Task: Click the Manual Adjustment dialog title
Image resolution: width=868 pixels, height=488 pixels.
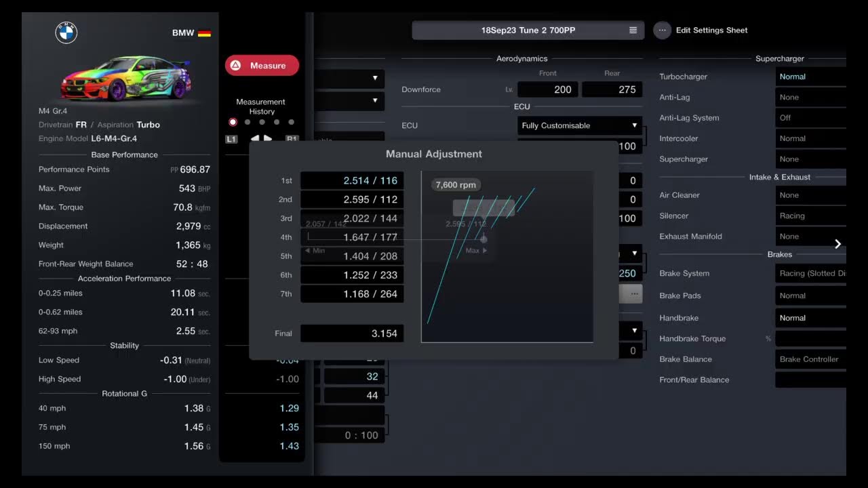Action: [x=434, y=154]
